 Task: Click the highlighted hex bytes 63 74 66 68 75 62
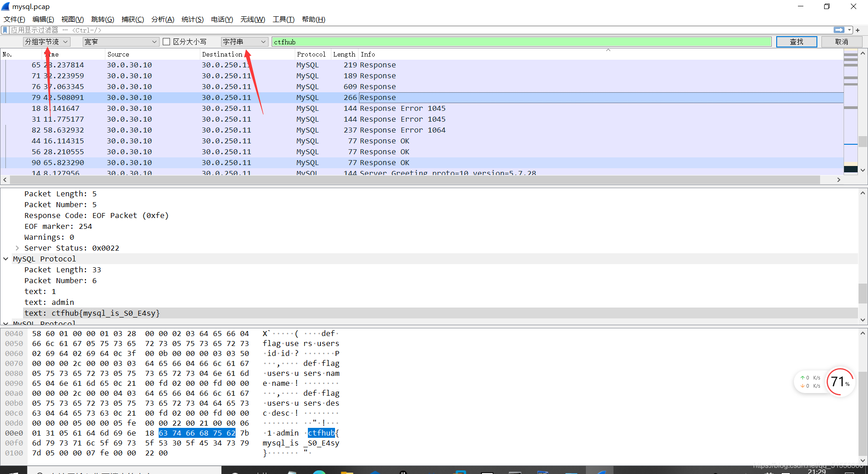point(197,433)
